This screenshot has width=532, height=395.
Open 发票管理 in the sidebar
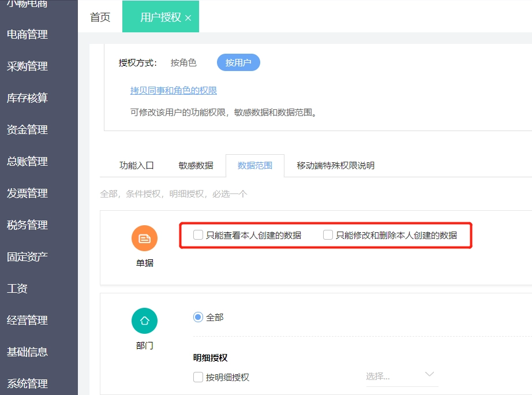pos(27,193)
